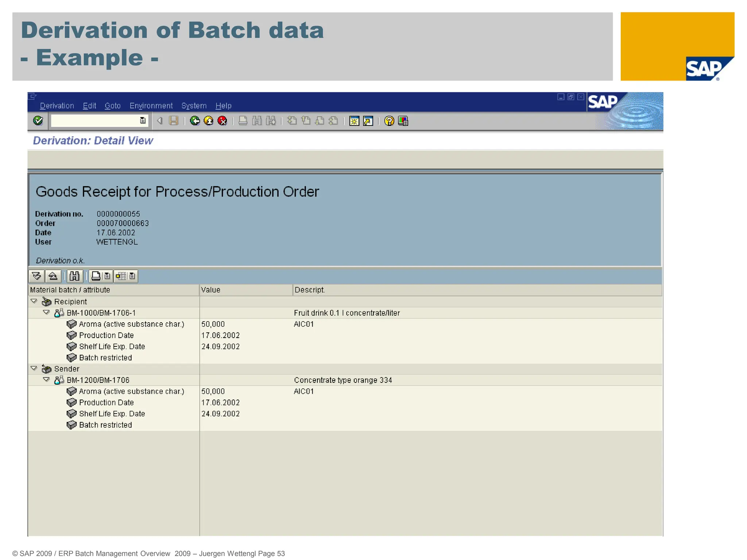Click the SAP window menu icon at top-left
Viewport: 747px width, 560px height.
point(32,96)
